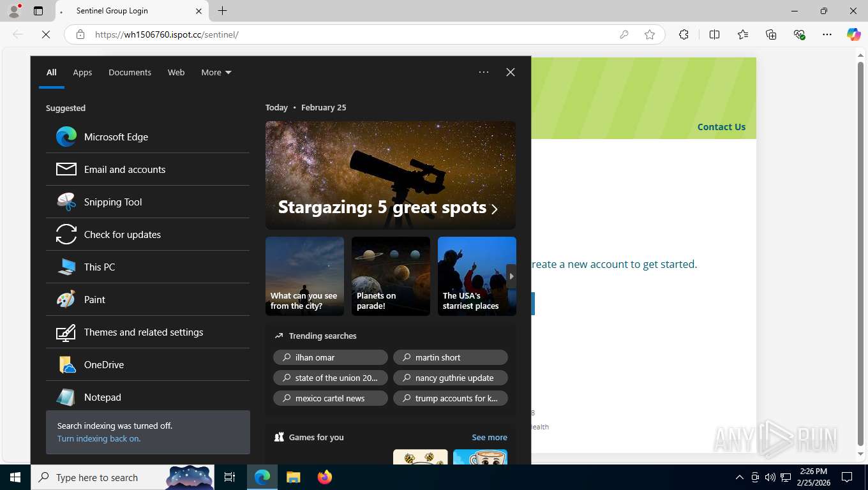
Task: Open Task View on the taskbar
Action: point(230,477)
